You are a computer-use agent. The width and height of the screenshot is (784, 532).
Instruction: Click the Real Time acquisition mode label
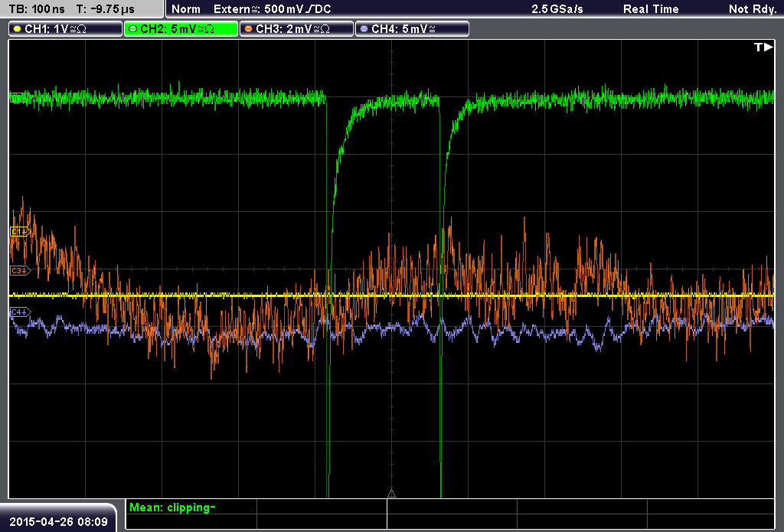(x=651, y=9)
